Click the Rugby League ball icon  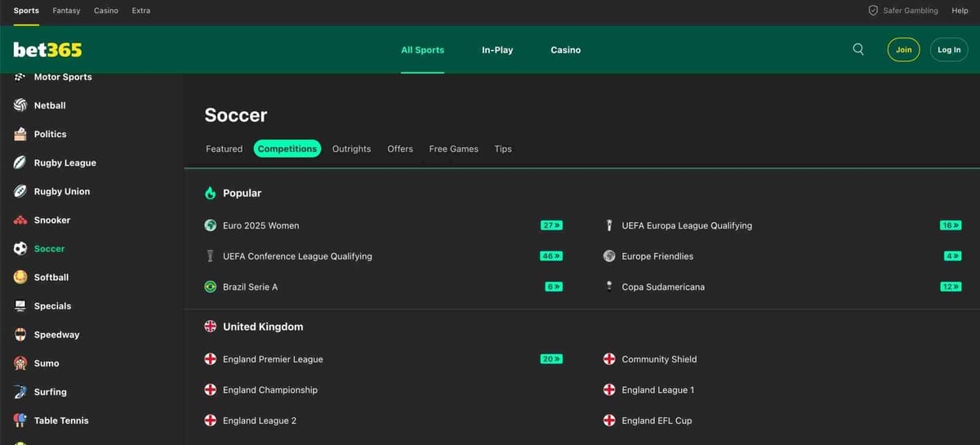[20, 162]
